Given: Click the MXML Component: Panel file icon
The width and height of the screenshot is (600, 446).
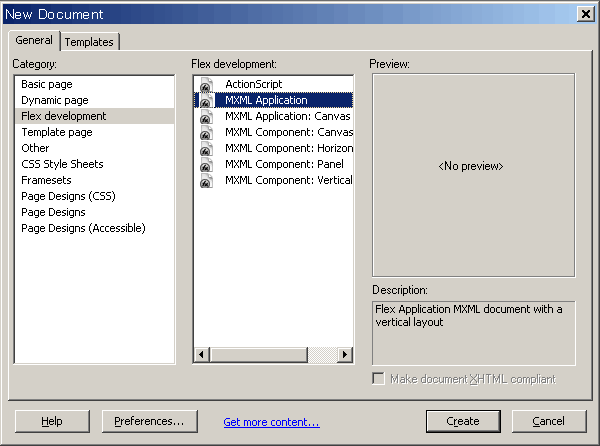Looking at the screenshot, I should (x=206, y=164).
